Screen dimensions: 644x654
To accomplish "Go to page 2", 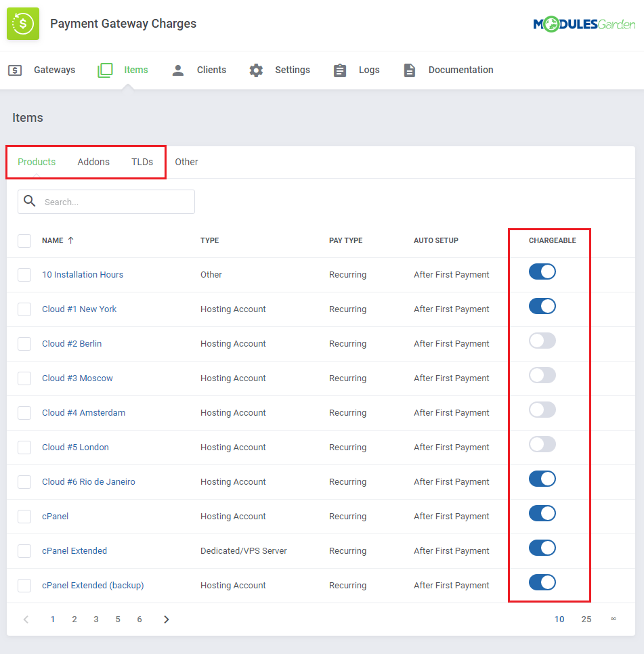I will tap(74, 619).
